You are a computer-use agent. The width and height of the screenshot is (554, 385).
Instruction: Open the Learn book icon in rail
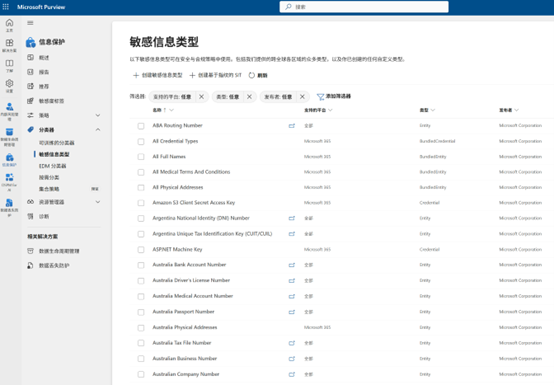[10, 63]
